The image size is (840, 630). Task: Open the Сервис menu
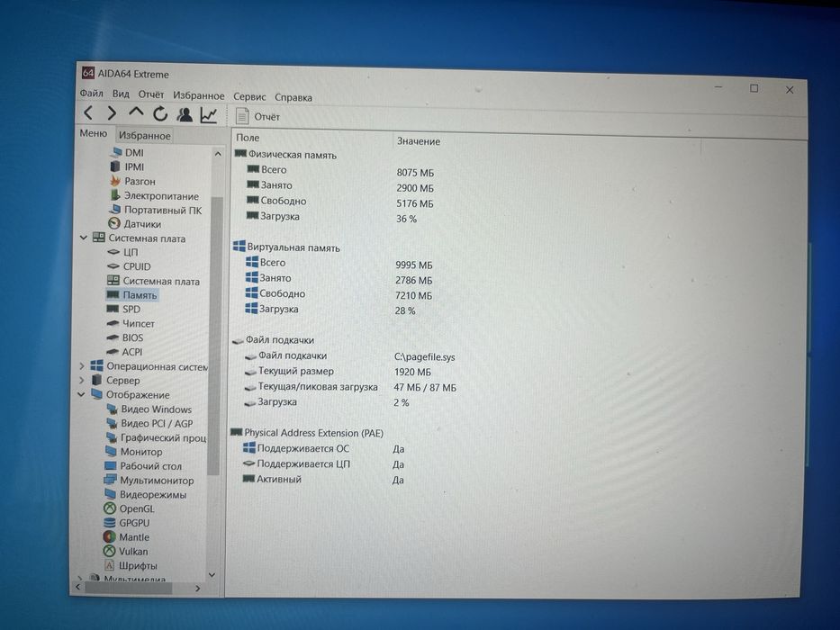(249, 96)
